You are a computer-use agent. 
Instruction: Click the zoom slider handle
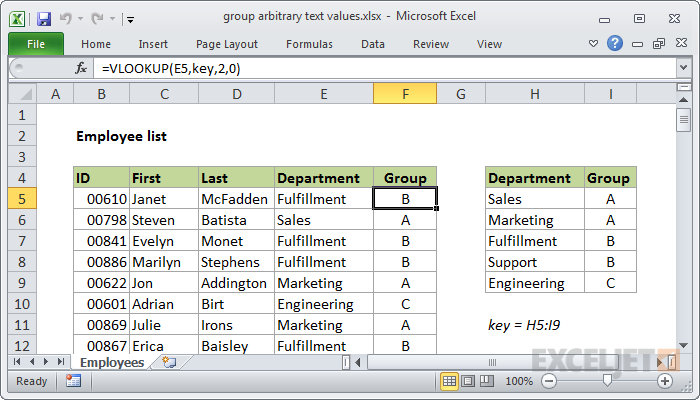(x=607, y=381)
